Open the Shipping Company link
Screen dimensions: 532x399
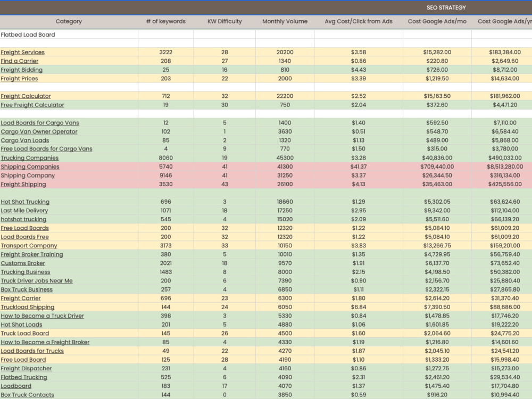tap(28, 176)
